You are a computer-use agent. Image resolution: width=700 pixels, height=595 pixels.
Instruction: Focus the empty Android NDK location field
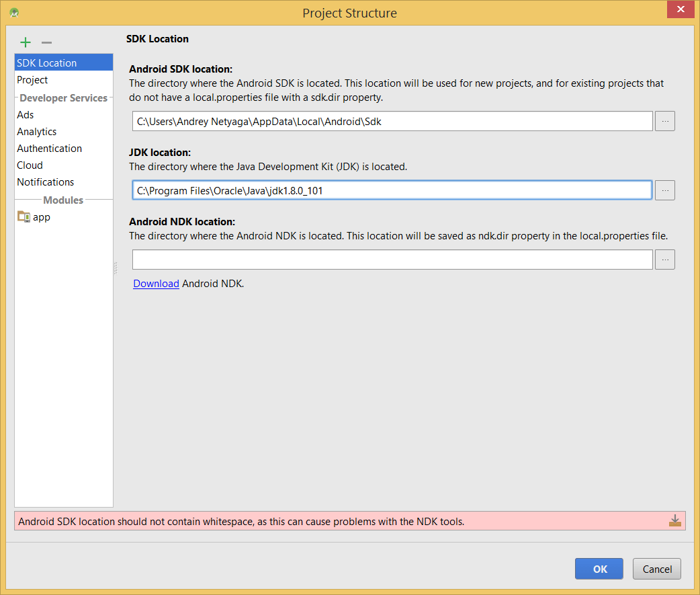point(392,260)
